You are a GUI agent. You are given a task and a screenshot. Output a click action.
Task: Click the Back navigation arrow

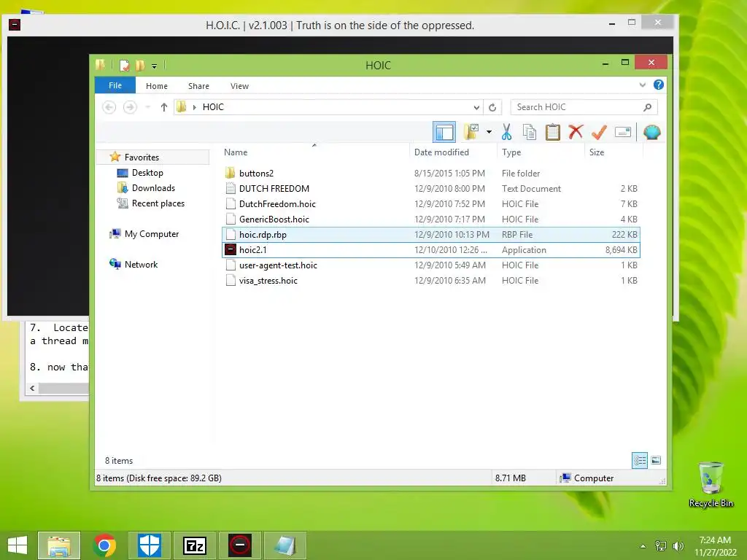point(109,107)
